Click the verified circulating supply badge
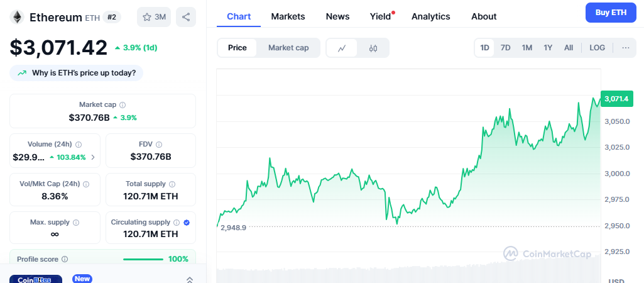 (187, 223)
